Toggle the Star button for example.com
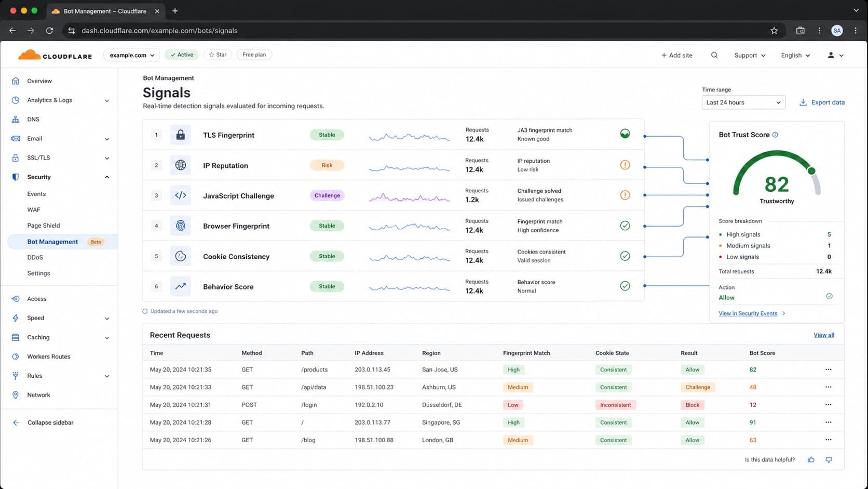This screenshot has height=489, width=868. click(218, 55)
